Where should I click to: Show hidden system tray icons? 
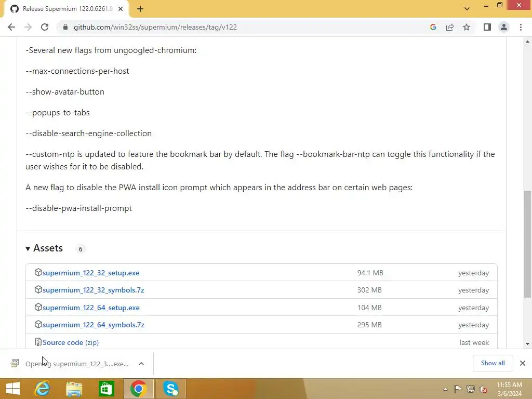[445, 389]
